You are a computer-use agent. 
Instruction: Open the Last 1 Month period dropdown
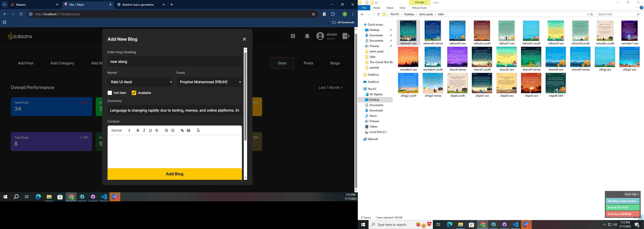(x=331, y=87)
